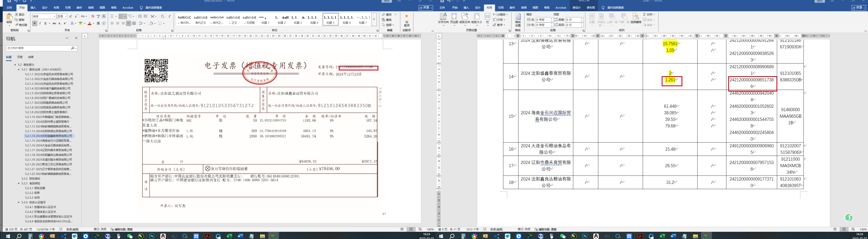Increase font size with the larger A icon
The image size is (868, 239).
point(71,16)
